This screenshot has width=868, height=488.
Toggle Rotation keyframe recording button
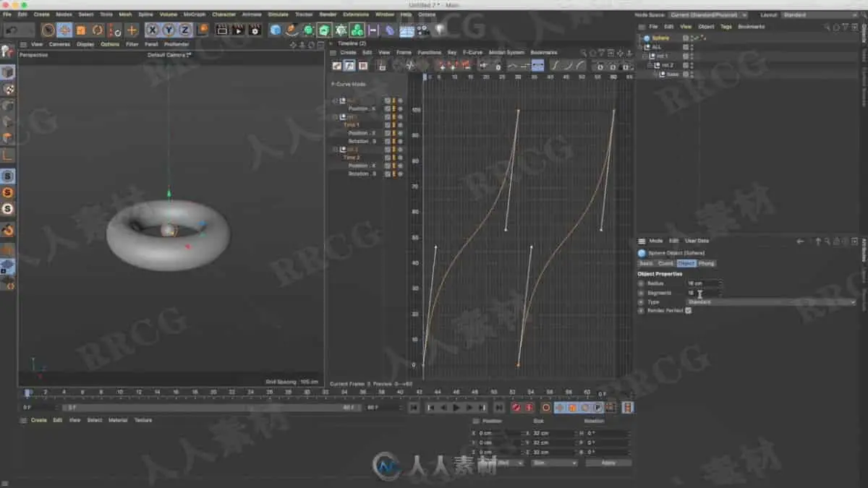click(x=585, y=408)
